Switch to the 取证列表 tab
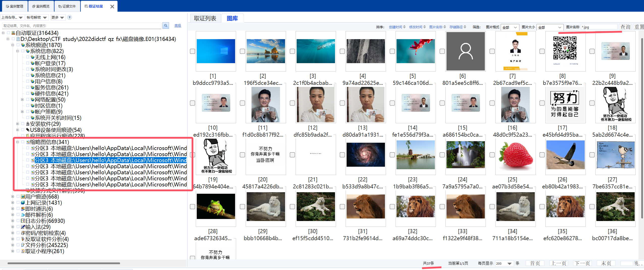 pos(205,18)
